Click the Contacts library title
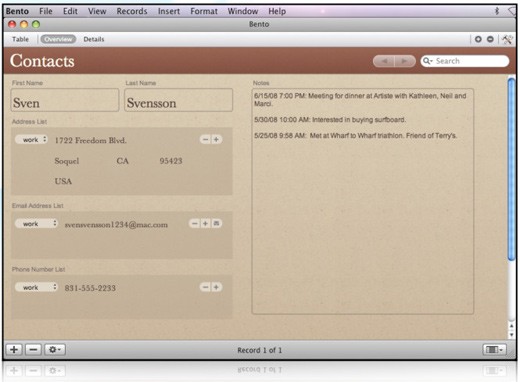 click(x=42, y=61)
